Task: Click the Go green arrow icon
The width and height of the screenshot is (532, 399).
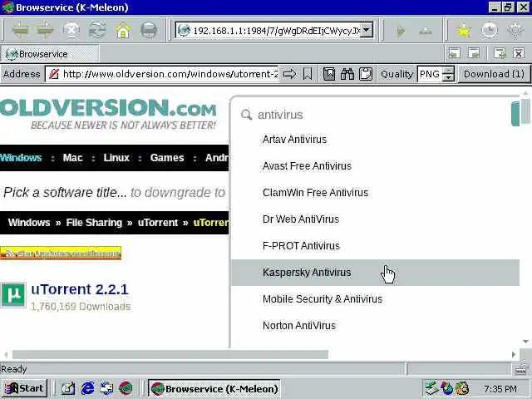Action: point(401,31)
